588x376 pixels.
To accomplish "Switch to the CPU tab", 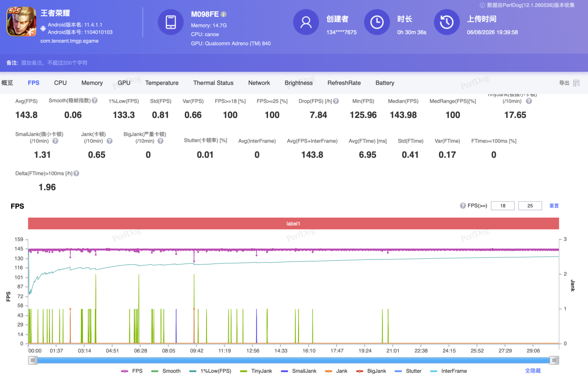I will point(60,83).
